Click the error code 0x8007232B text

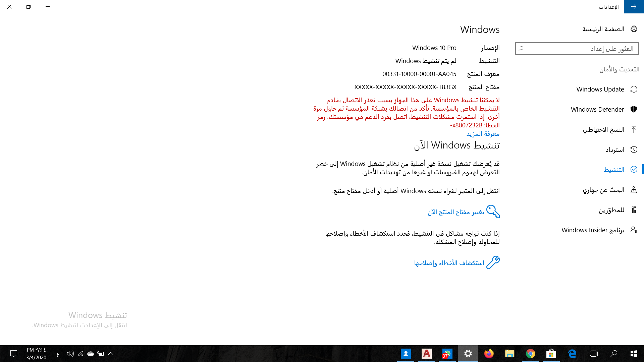pyautogui.click(x=466, y=125)
